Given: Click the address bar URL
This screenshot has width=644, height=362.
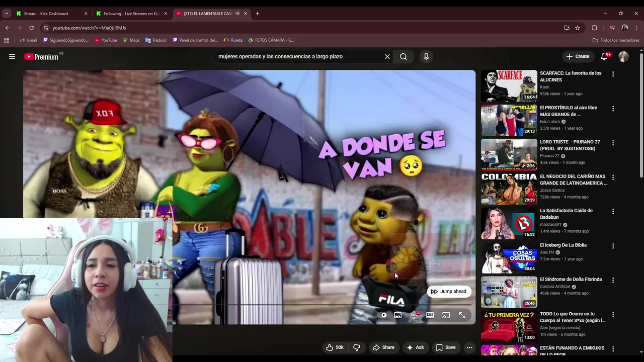Looking at the screenshot, I should pos(89,28).
